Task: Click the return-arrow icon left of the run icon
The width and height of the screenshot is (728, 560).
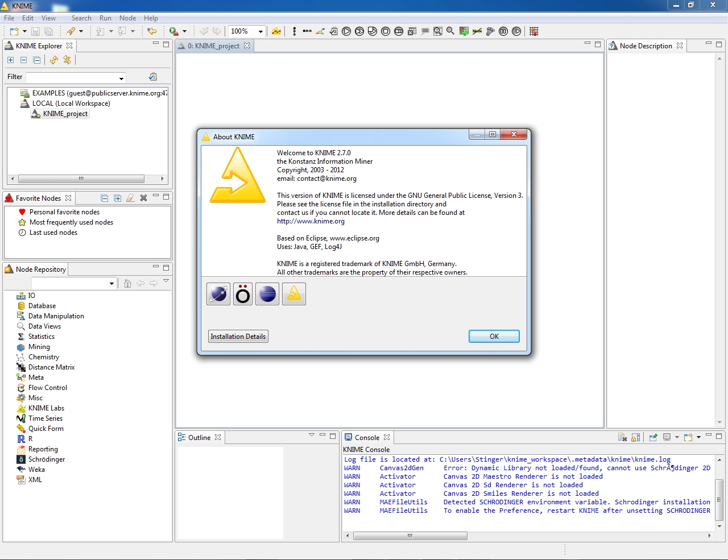Action: pos(152,31)
